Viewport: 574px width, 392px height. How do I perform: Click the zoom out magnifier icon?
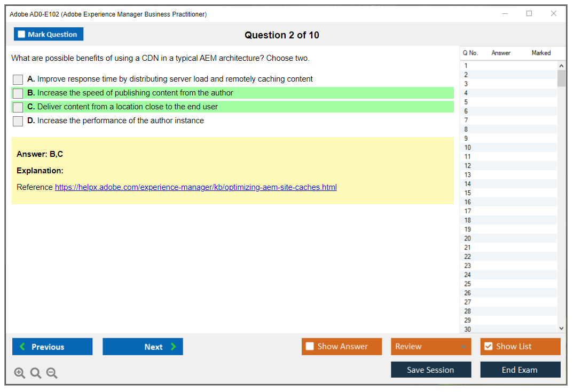click(x=52, y=373)
